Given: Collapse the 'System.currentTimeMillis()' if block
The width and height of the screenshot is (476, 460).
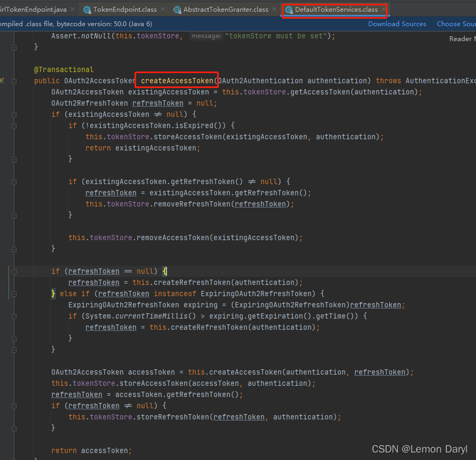Looking at the screenshot, I should [x=14, y=316].
